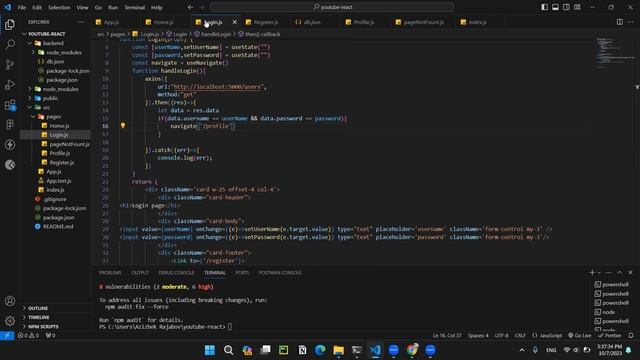Screen dimensions: 640x360
Task: Open the Accounts icon in activity bar
Action: coord(10,301)
